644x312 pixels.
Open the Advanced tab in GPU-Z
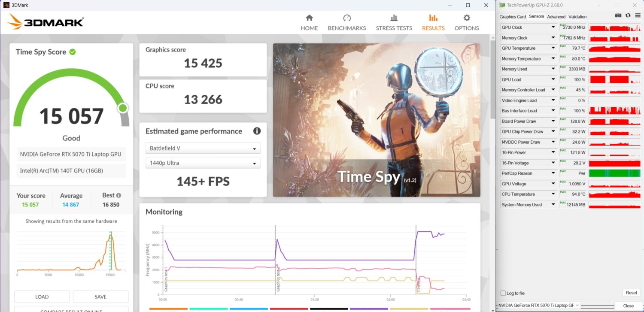coord(556,17)
